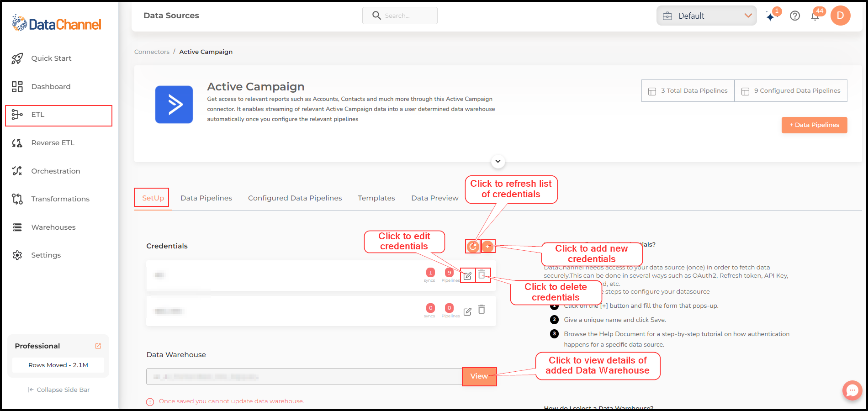Viewport: 868px width, 411px height.
Task: Click the ETL icon in the sidebar
Action: [x=17, y=115]
